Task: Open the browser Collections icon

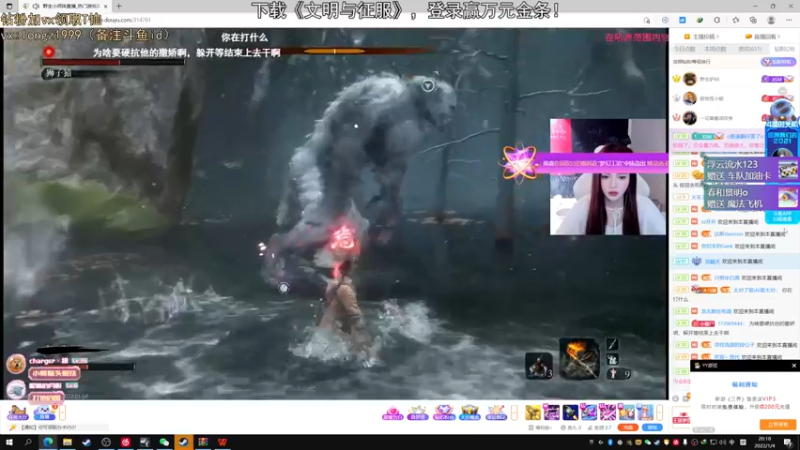Action: 753,20
